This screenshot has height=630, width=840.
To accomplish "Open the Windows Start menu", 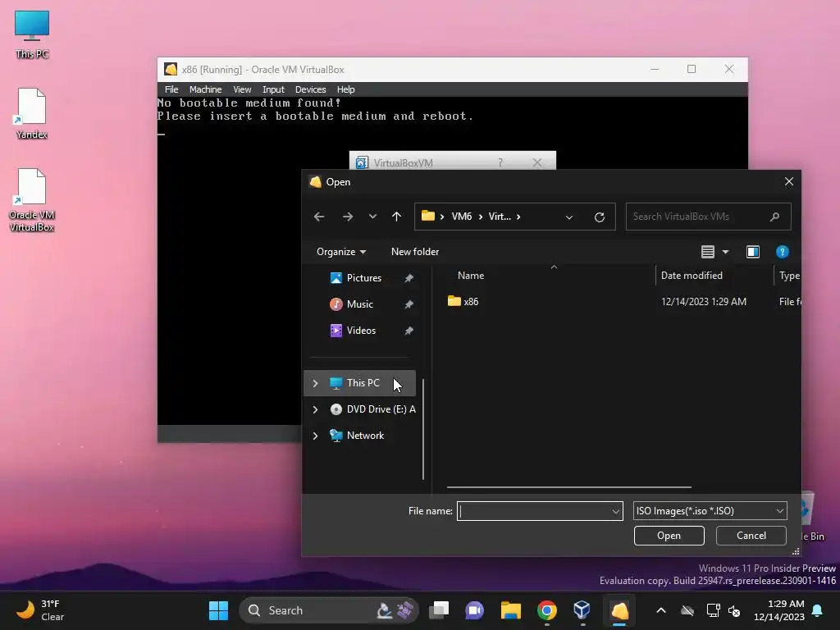I will click(x=218, y=610).
